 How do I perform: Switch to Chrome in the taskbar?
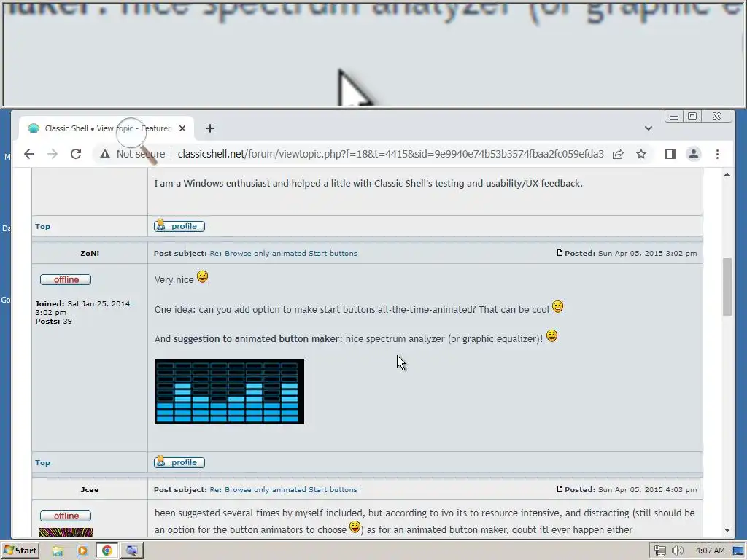tap(107, 551)
